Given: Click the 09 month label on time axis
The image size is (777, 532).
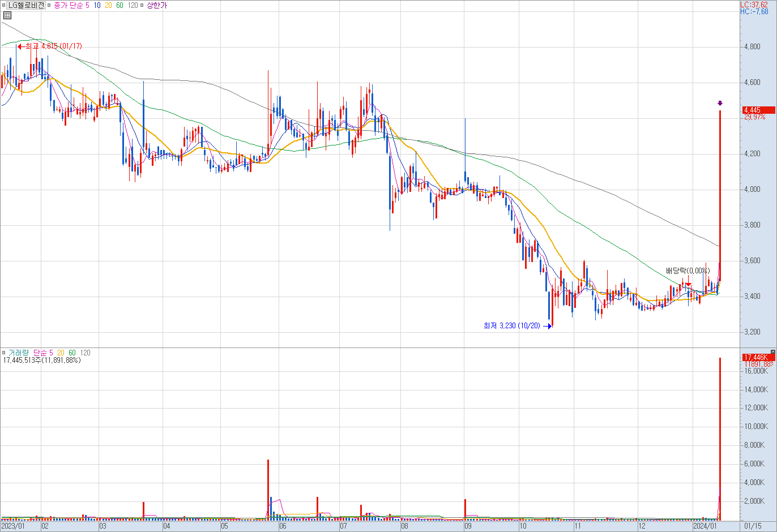Looking at the screenshot, I should tap(468, 526).
